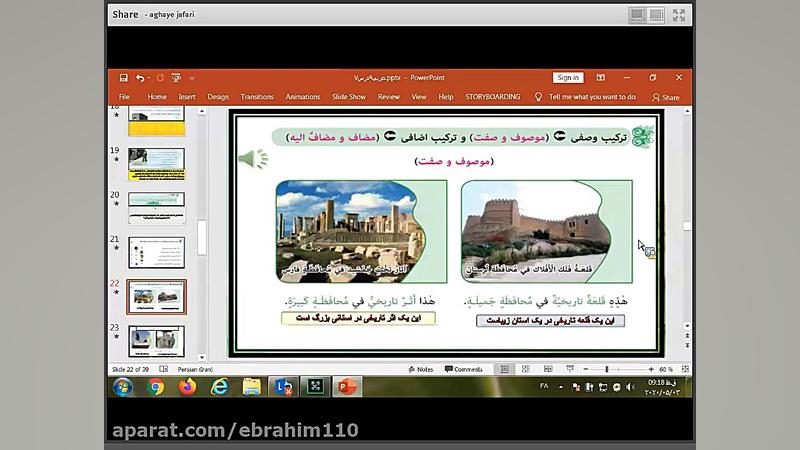
Task: Open the Help tab
Action: pyautogui.click(x=446, y=97)
